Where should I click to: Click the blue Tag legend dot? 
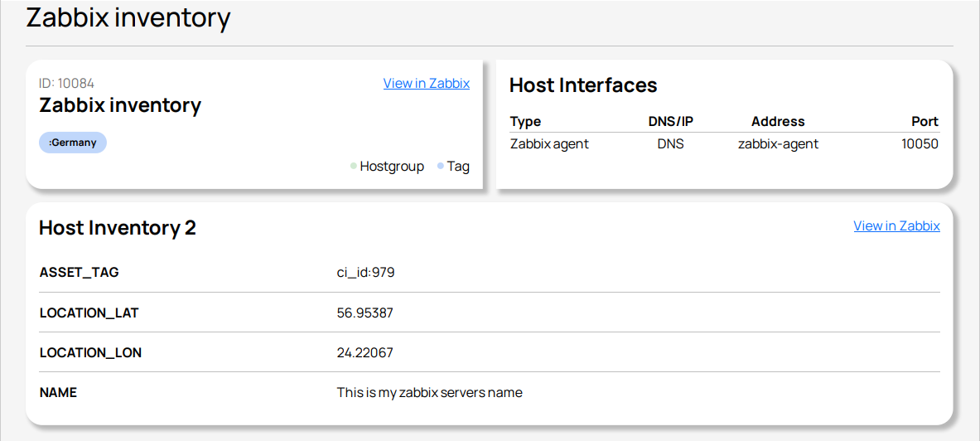[441, 167]
